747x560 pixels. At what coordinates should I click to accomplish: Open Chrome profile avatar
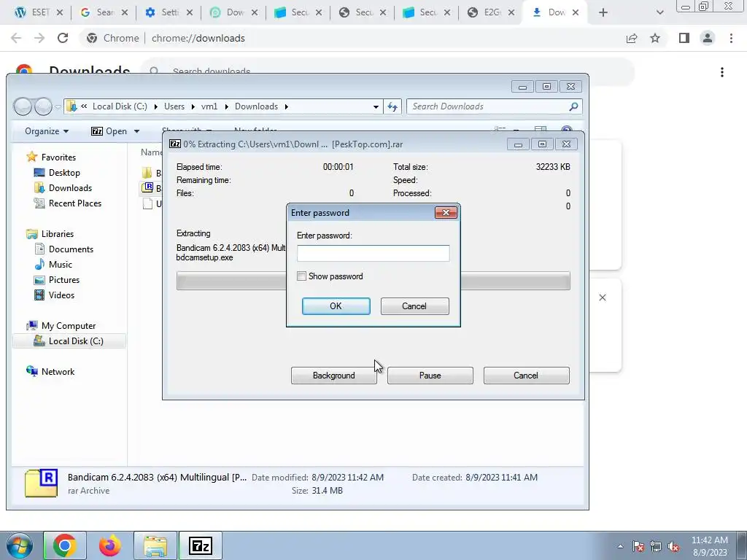tap(708, 38)
